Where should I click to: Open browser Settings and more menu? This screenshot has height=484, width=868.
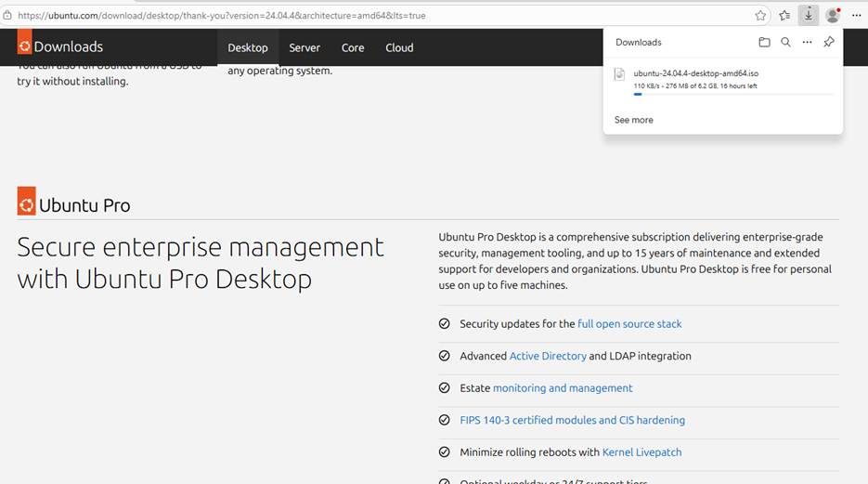coord(856,16)
